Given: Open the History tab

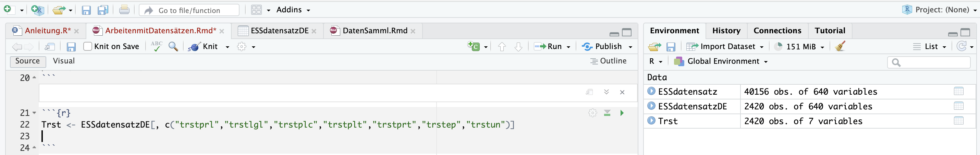Looking at the screenshot, I should (726, 31).
